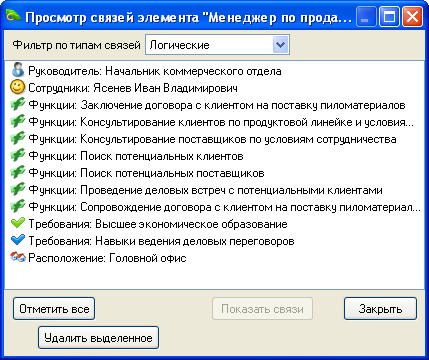Click location icon beside Расположение row

[x=18, y=257]
